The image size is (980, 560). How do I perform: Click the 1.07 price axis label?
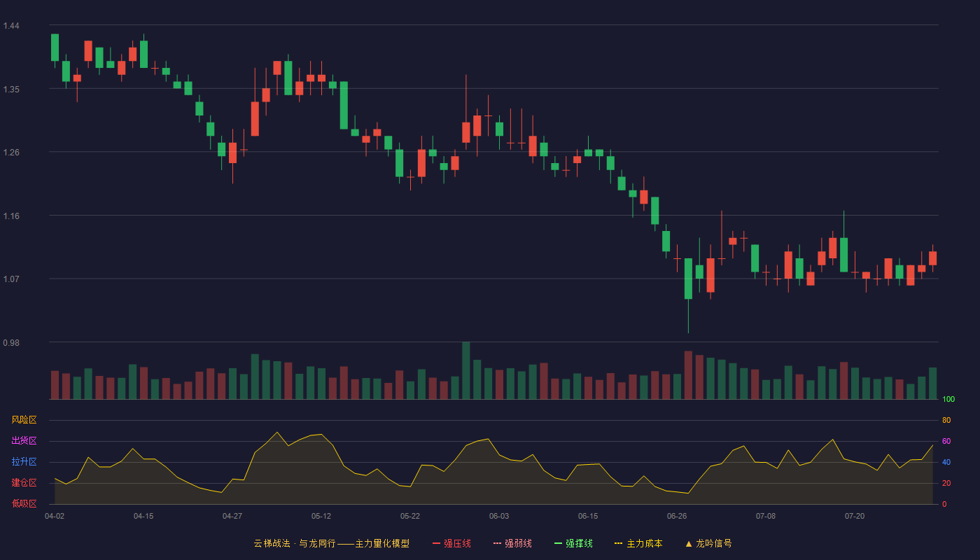[11, 279]
